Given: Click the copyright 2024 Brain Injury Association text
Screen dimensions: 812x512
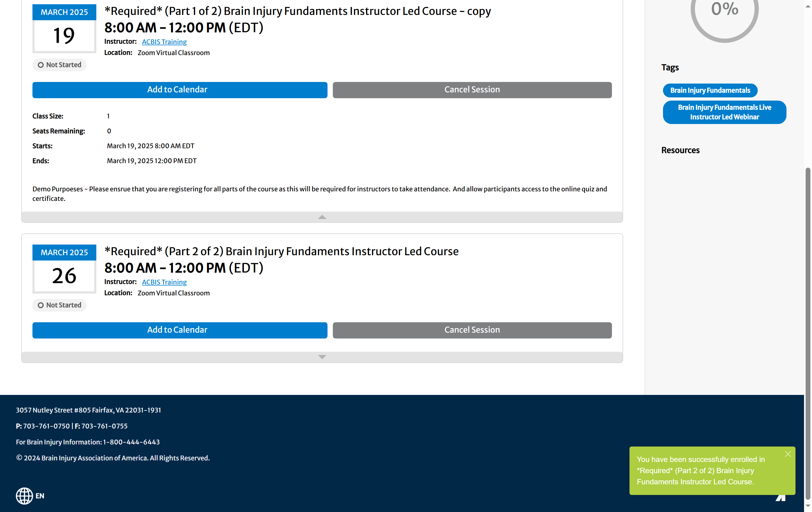Looking at the screenshot, I should coord(113,458).
